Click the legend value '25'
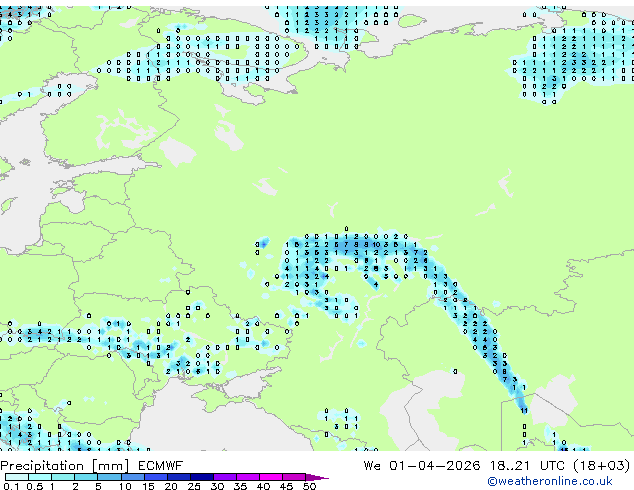 [x=194, y=486]
